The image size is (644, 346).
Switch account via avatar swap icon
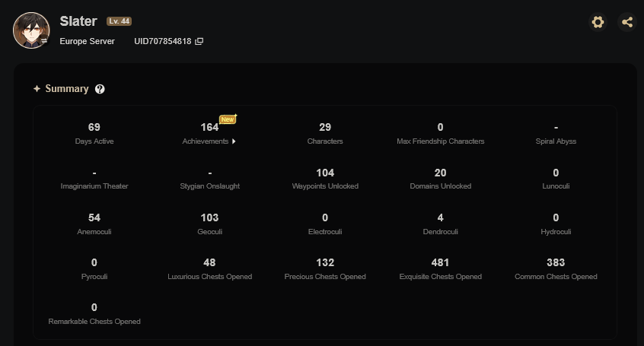44,40
